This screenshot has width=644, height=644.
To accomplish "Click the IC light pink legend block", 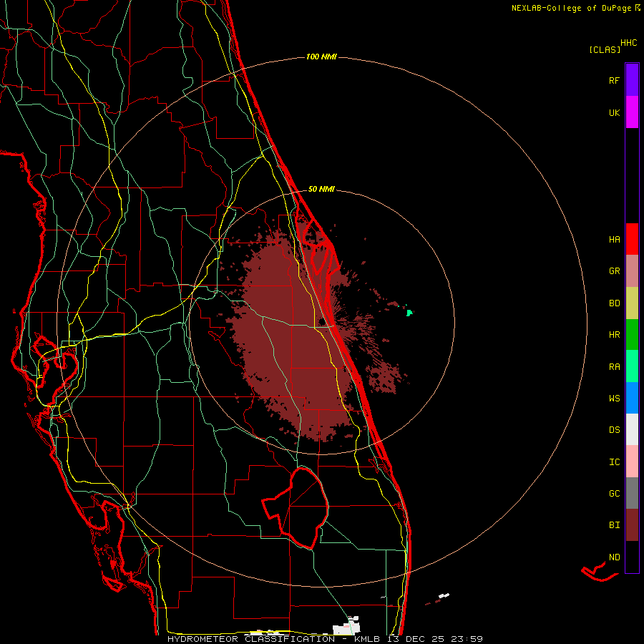I will click(x=632, y=462).
